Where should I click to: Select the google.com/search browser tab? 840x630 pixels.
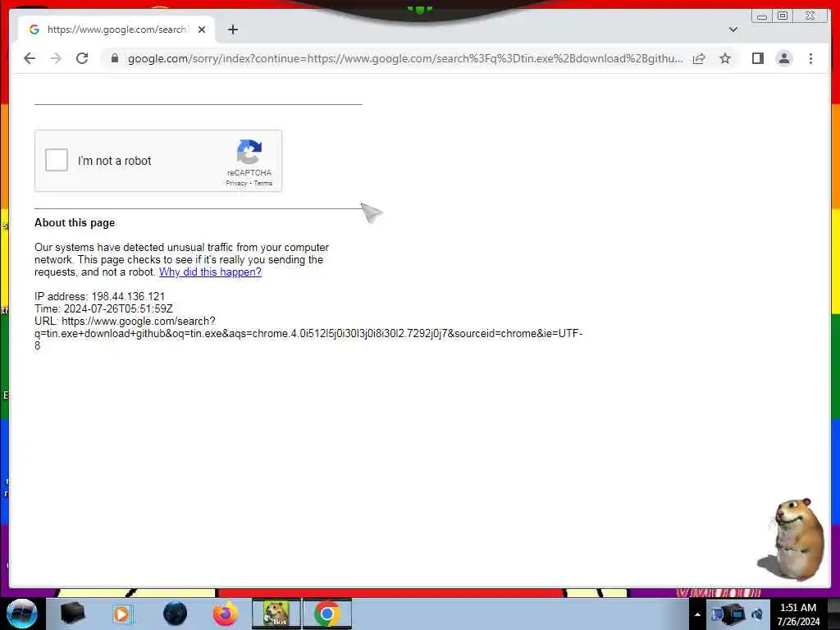point(116,30)
